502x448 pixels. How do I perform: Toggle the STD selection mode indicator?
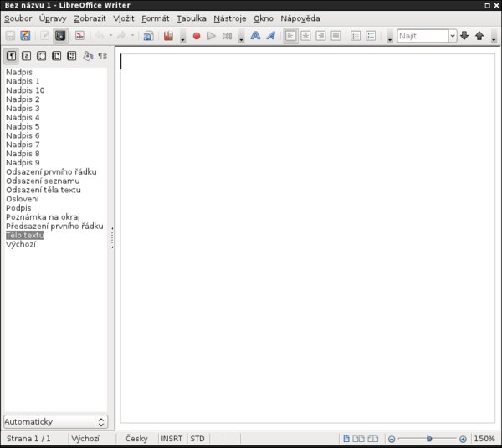click(197, 439)
